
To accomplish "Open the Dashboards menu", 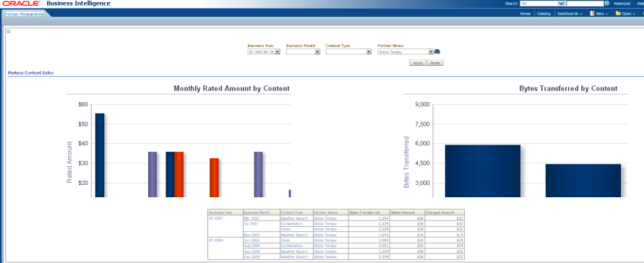I will click(x=570, y=14).
